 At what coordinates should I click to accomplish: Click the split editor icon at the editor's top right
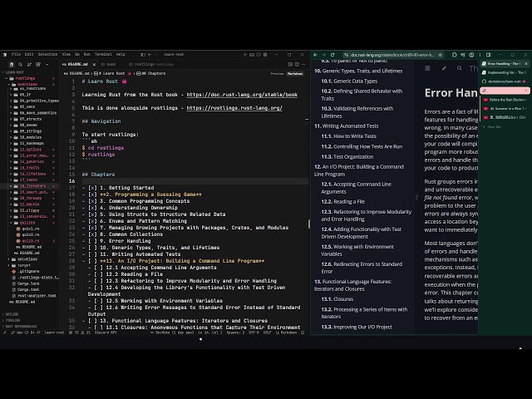(297, 64)
